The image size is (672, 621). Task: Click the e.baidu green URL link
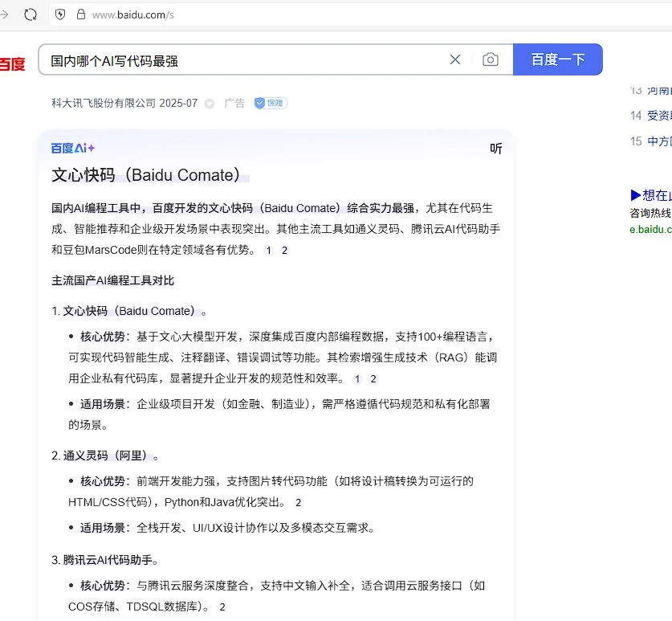click(x=650, y=229)
